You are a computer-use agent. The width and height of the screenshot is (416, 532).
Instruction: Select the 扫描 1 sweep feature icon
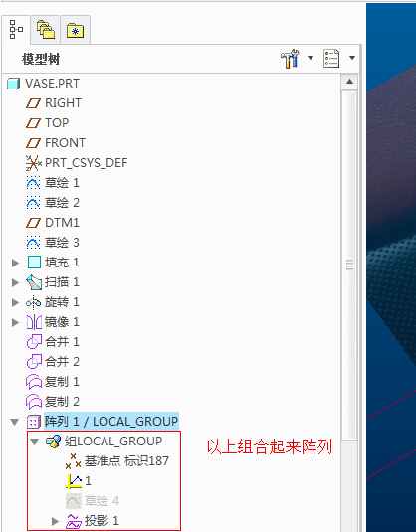34,282
